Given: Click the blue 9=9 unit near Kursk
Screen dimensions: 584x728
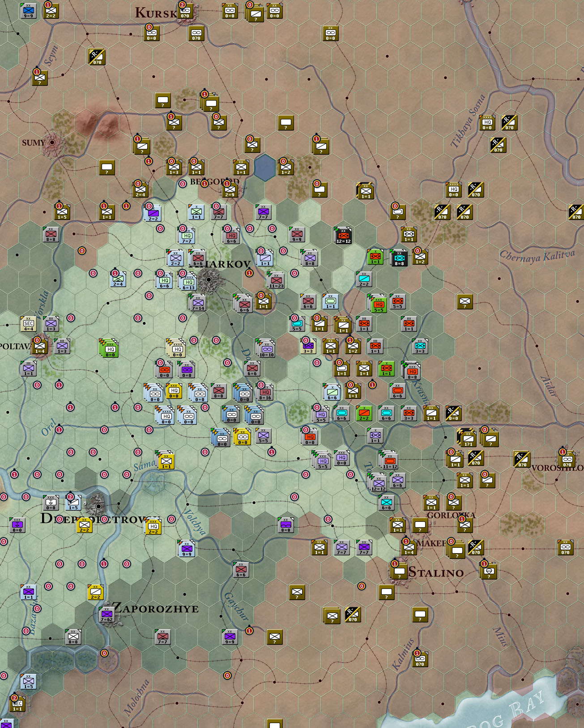Looking at the screenshot, I should tap(28, 10).
